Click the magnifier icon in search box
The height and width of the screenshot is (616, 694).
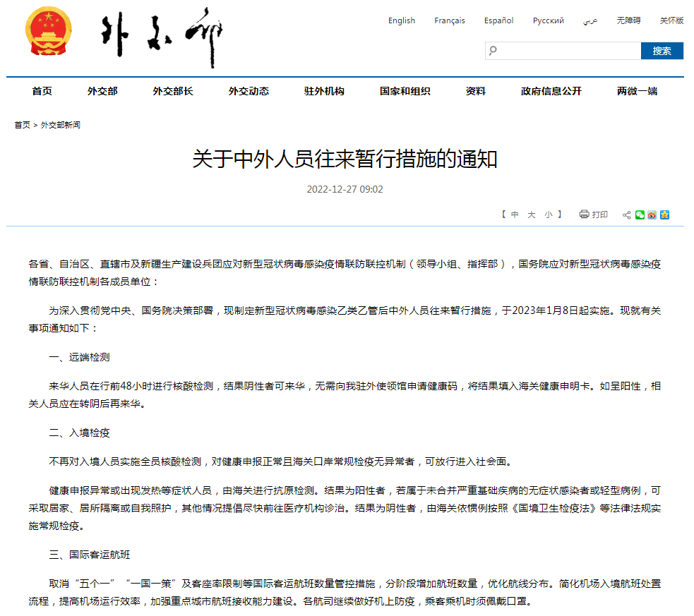(x=493, y=50)
